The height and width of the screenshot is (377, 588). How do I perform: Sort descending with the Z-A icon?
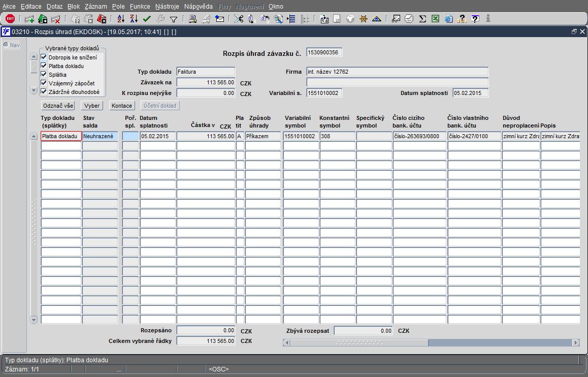point(134,19)
